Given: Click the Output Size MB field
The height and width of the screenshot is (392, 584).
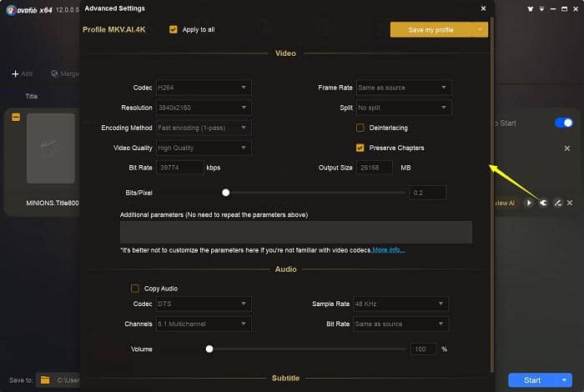Looking at the screenshot, I should click(x=375, y=168).
